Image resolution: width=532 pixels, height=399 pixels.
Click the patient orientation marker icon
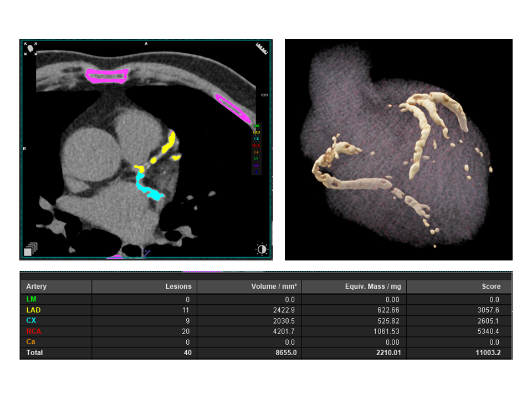30,49
